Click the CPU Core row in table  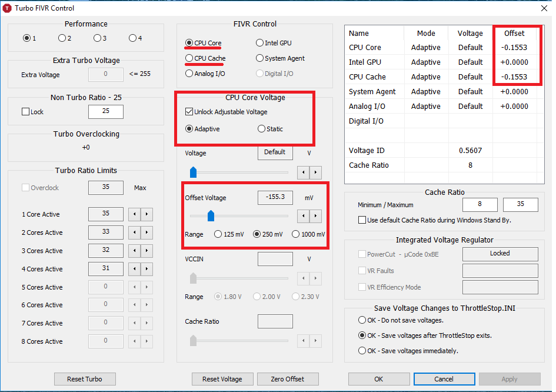click(x=444, y=48)
